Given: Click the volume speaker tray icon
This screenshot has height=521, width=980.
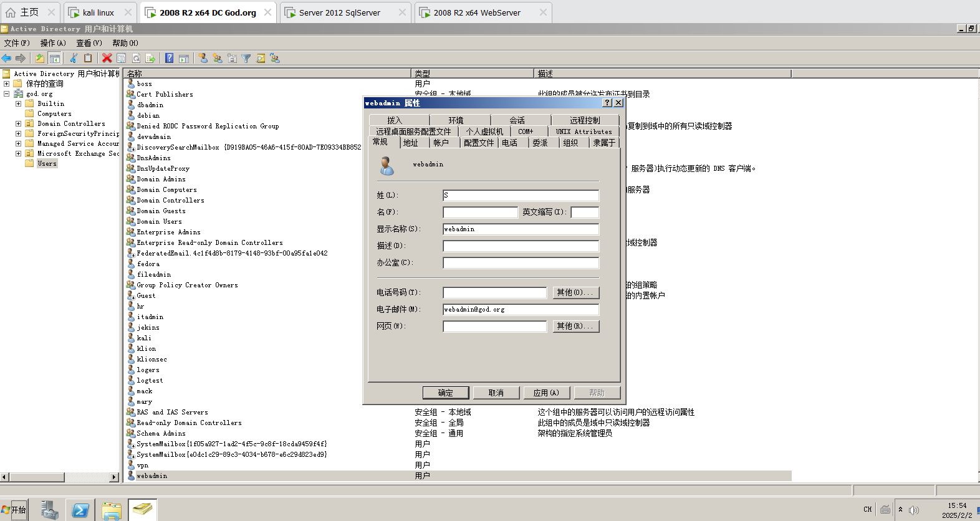Looking at the screenshot, I should click(914, 510).
